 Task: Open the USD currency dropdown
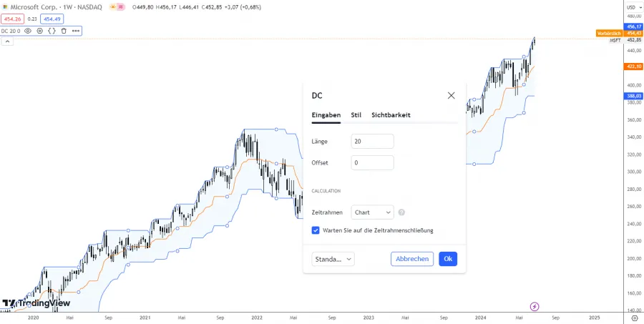click(632, 7)
